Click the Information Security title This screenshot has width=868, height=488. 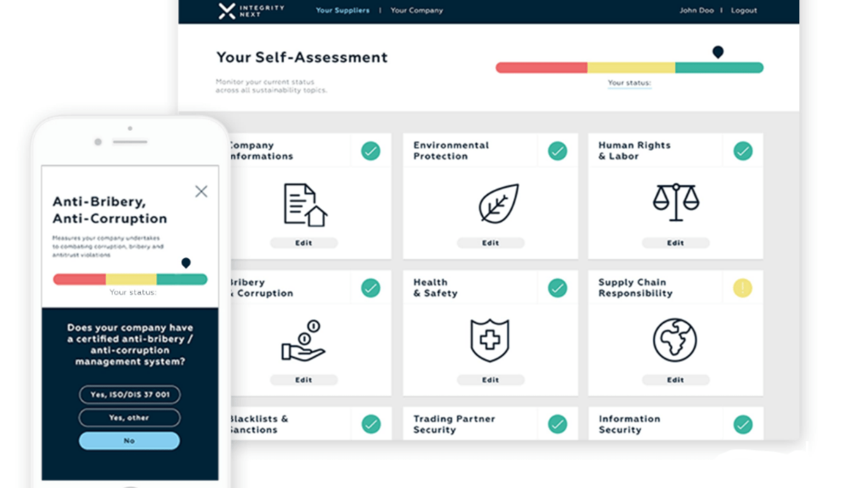tap(629, 424)
